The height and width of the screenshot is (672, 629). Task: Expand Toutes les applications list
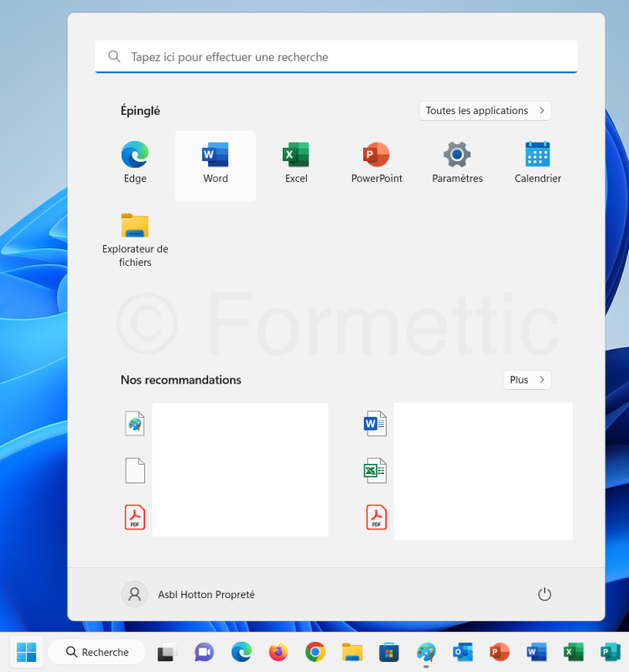(x=486, y=111)
